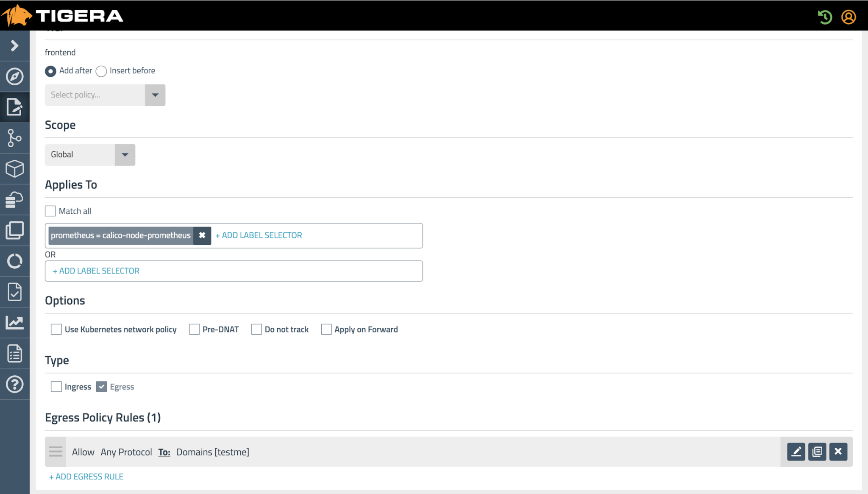Delete the Allow egress rule with X
This screenshot has height=494, width=868.
click(x=838, y=452)
